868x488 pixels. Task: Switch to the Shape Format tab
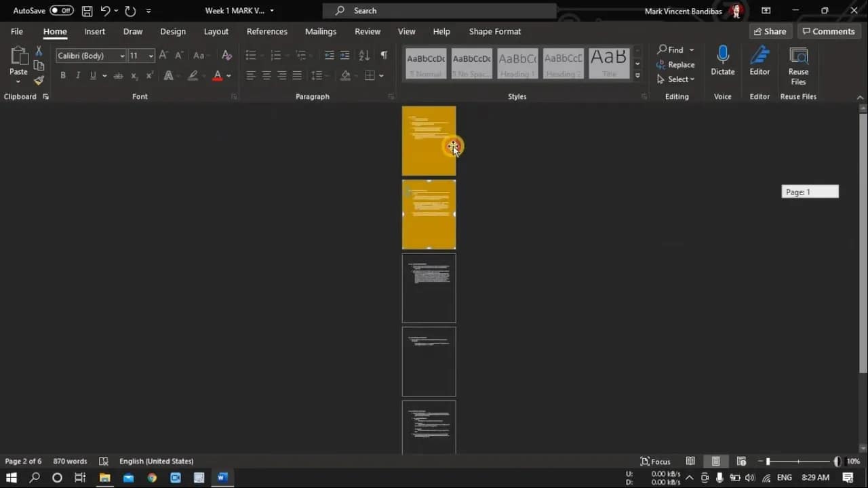(x=494, y=31)
